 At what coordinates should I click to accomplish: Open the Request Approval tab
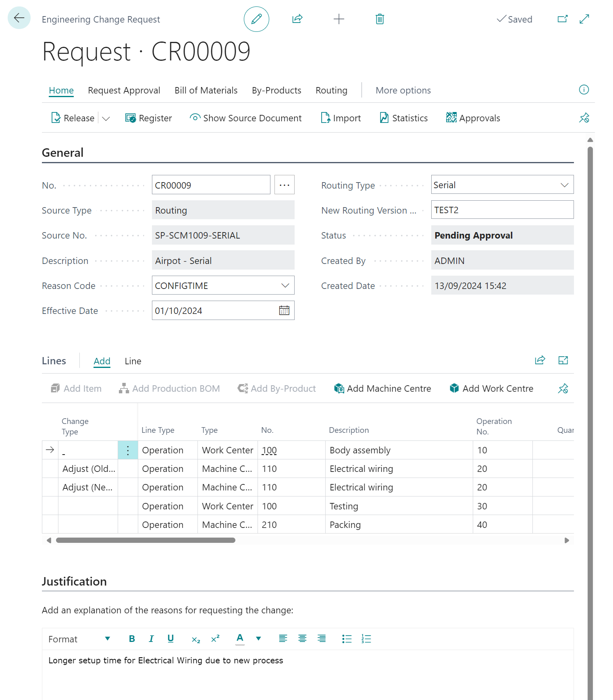124,90
